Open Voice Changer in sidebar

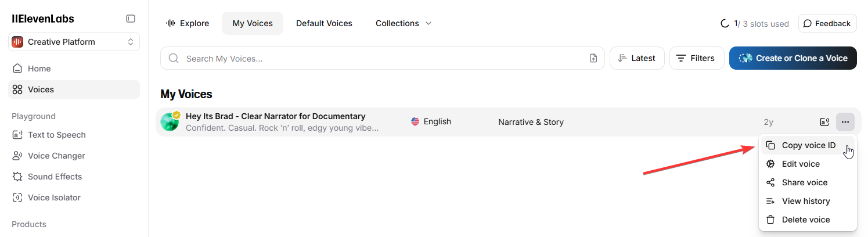pyautogui.click(x=56, y=156)
